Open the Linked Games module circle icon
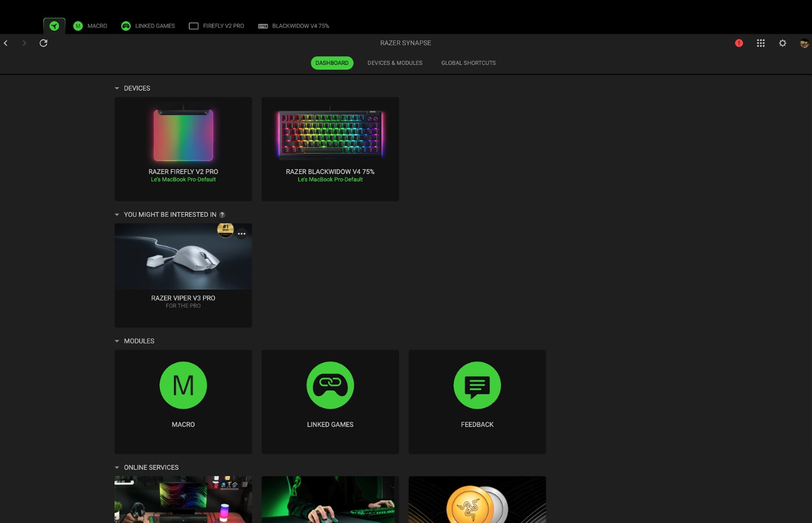Viewport: 812px width, 523px height. click(x=330, y=385)
